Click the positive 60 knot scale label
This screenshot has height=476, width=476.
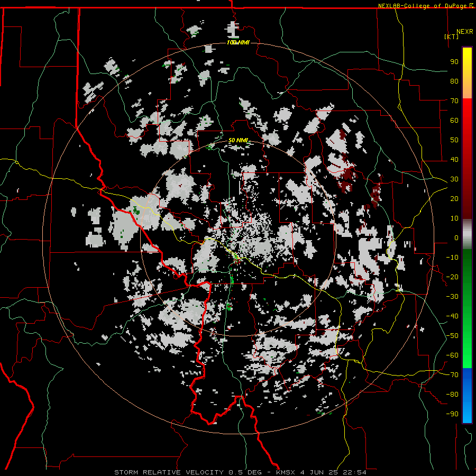tap(454, 120)
